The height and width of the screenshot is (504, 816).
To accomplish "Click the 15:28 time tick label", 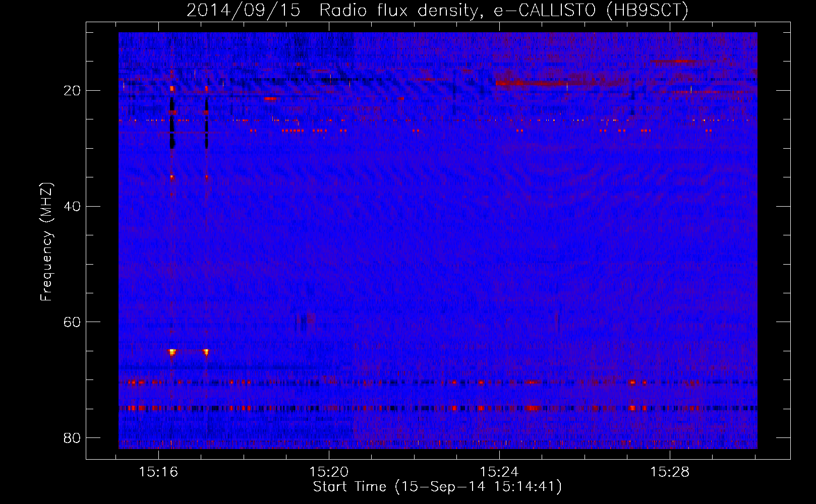I will coord(670,472).
